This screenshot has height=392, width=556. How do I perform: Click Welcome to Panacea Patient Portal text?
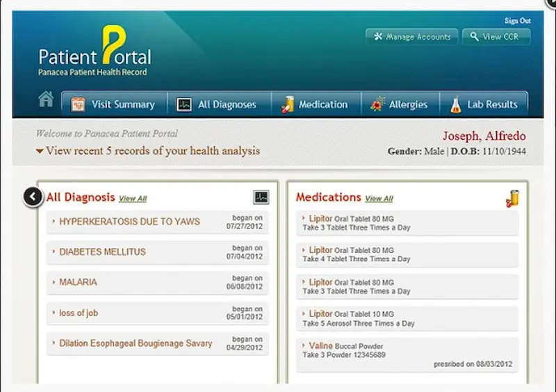[x=107, y=133]
